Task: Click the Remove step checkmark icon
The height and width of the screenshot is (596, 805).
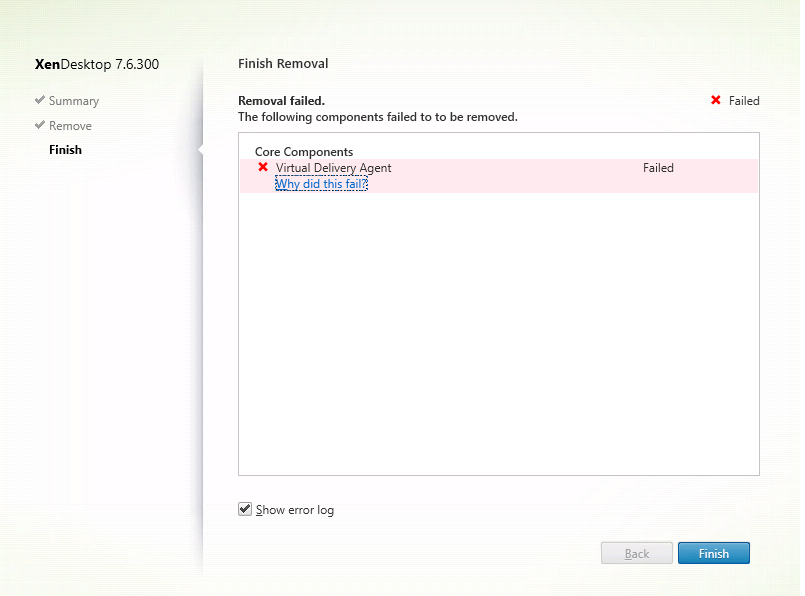Action: point(40,125)
